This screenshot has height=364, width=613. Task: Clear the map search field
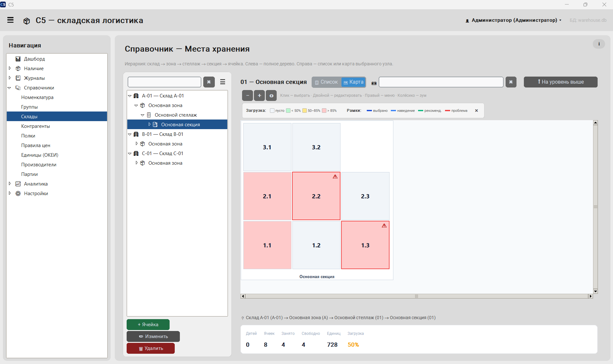(511, 82)
